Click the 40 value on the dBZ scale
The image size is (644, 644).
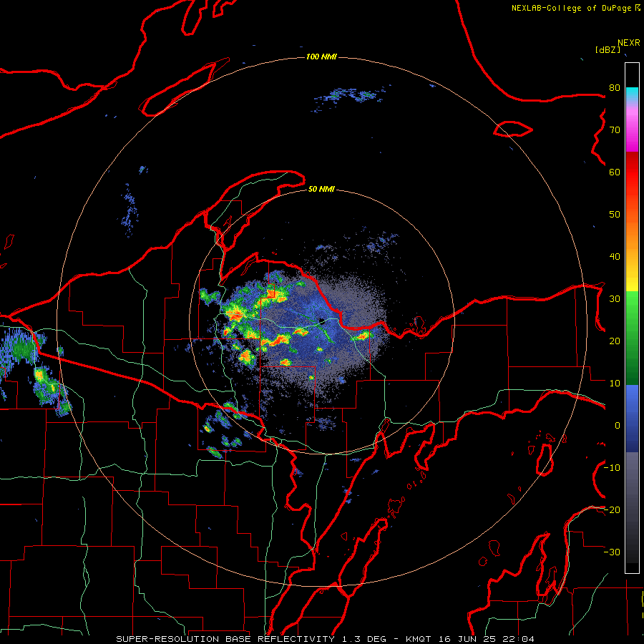[615, 257]
